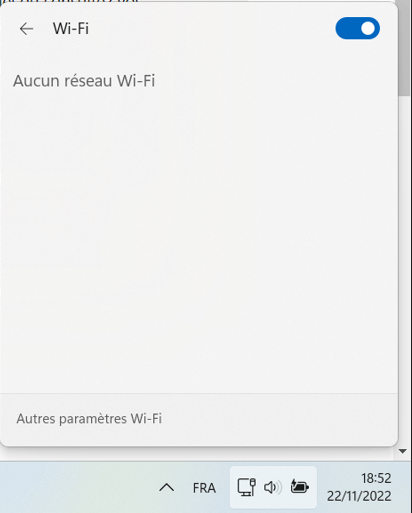Open the clock showing 18:52
The width and height of the screenshot is (412, 513).
[x=376, y=478]
